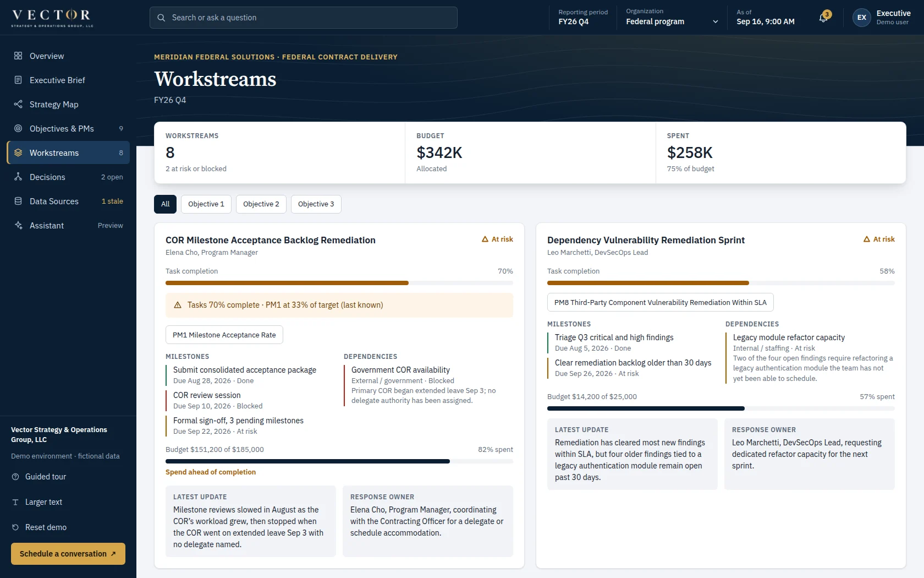924x578 pixels.
Task: Click "COR review session" milestone
Action: 207,395
